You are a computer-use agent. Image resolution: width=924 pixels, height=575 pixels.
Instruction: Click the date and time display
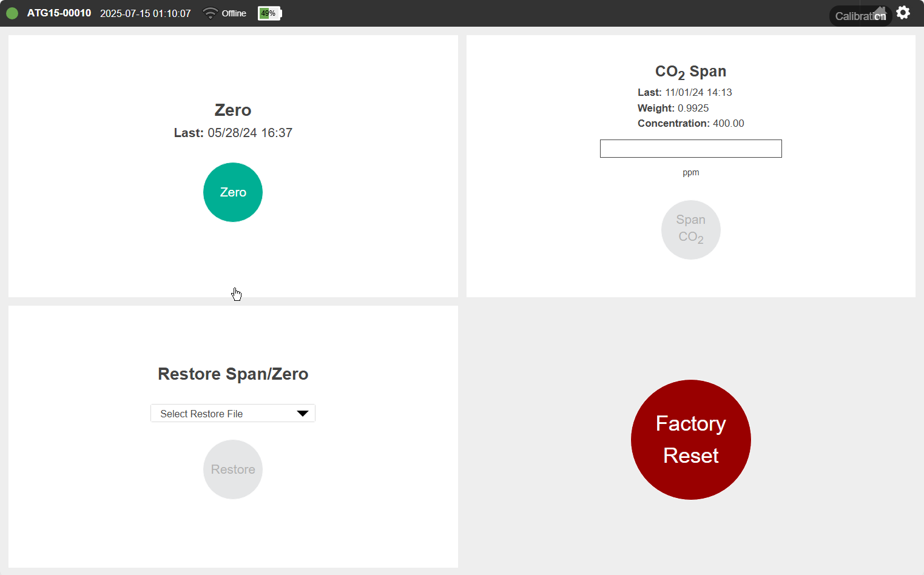[145, 13]
